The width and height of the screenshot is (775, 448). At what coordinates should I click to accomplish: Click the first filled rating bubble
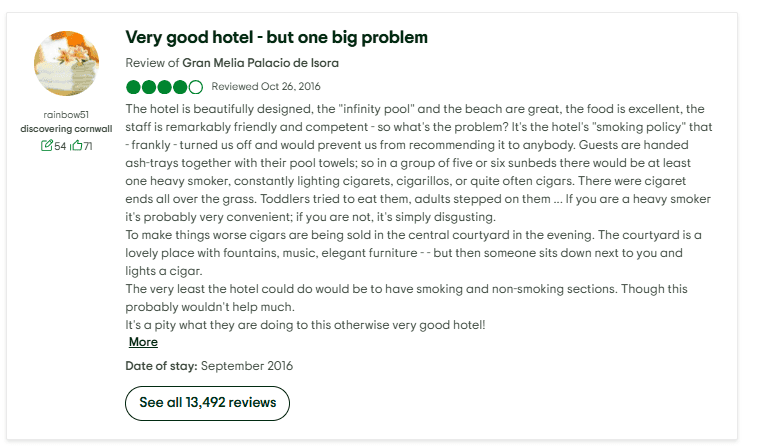pyautogui.click(x=132, y=87)
